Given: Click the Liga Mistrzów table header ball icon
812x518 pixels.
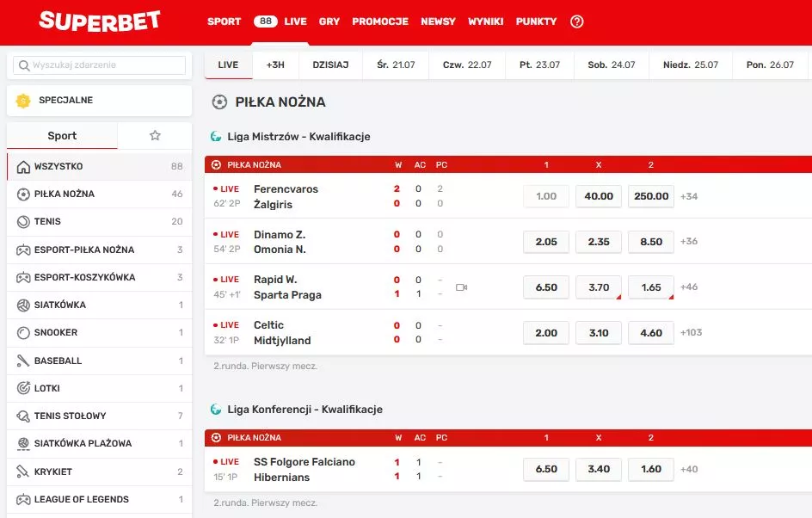Looking at the screenshot, I should click(216, 164).
